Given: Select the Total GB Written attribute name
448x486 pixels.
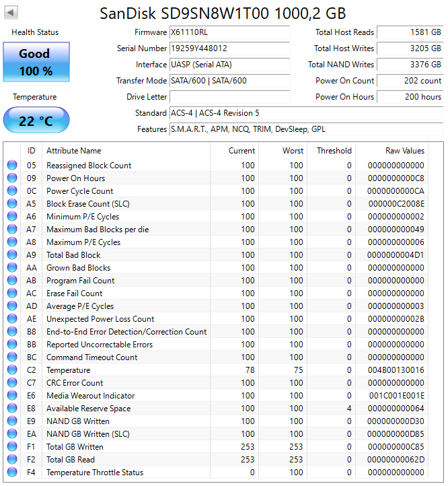Looking at the screenshot, I should click(x=75, y=447).
